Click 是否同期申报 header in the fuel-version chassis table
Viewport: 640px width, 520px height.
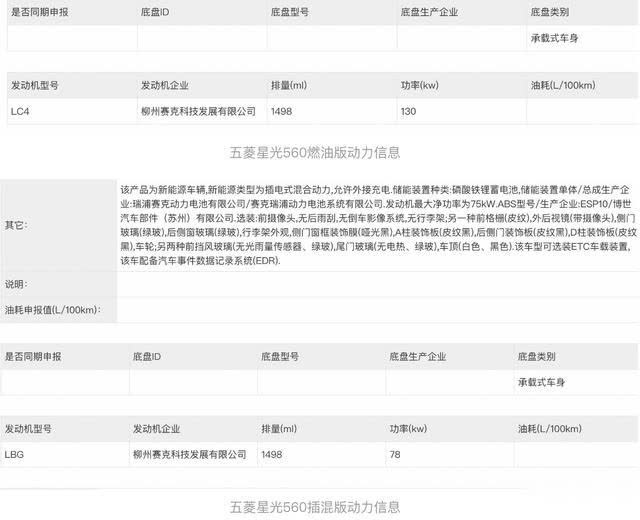click(40, 12)
